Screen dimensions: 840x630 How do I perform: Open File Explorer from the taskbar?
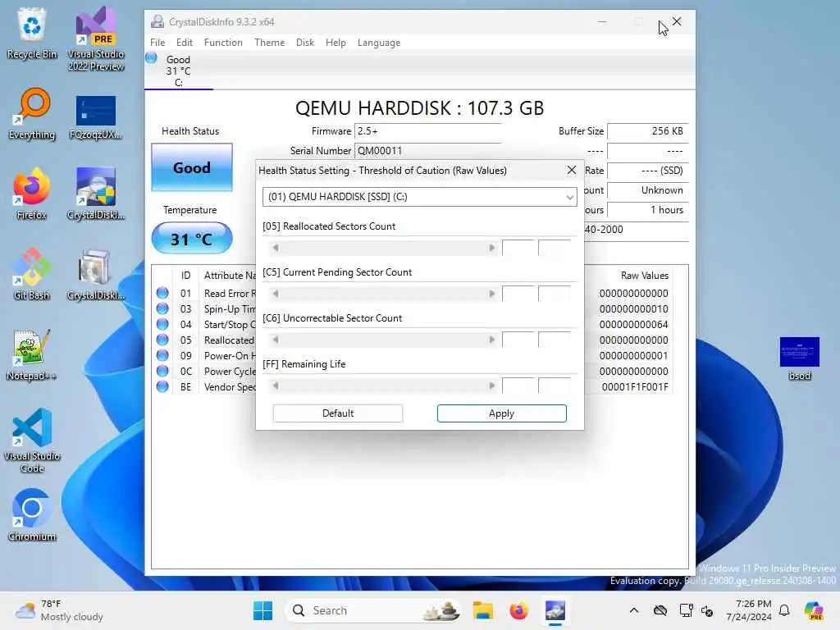point(482,610)
